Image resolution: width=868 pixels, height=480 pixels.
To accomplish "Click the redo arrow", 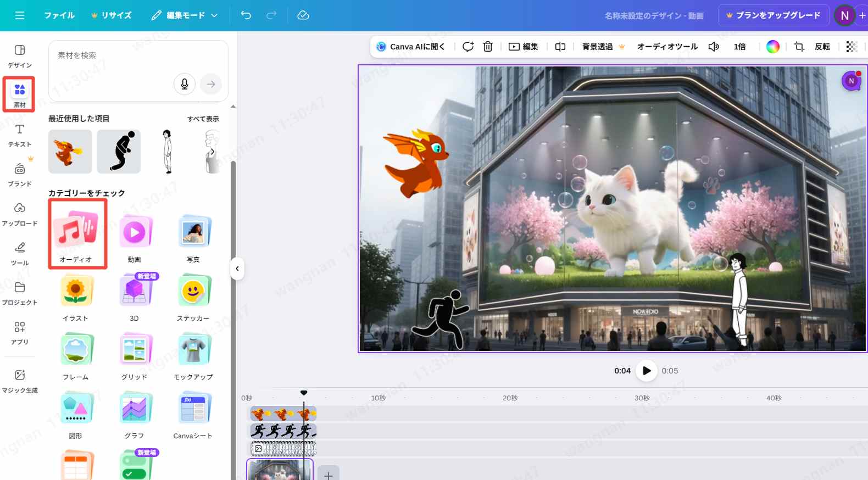I will [x=271, y=15].
